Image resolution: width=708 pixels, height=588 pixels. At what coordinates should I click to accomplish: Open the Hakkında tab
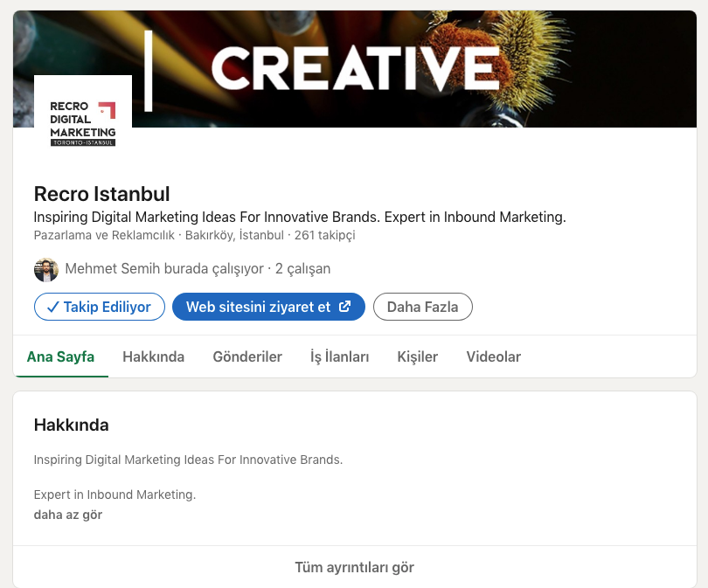pyautogui.click(x=154, y=356)
